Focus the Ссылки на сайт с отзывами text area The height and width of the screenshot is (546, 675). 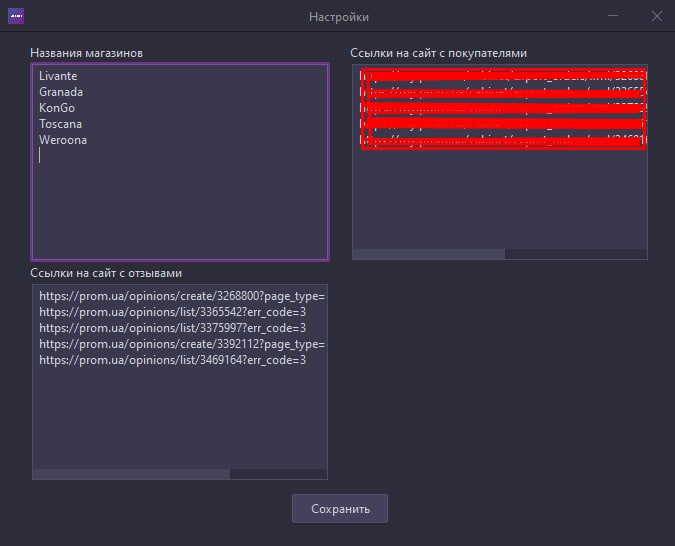click(180, 382)
